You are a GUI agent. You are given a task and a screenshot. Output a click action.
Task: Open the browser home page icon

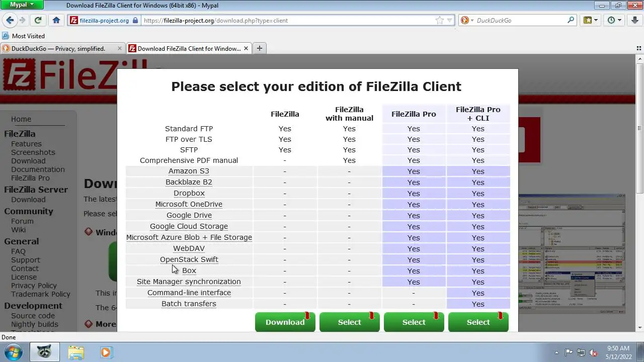pos(56,21)
